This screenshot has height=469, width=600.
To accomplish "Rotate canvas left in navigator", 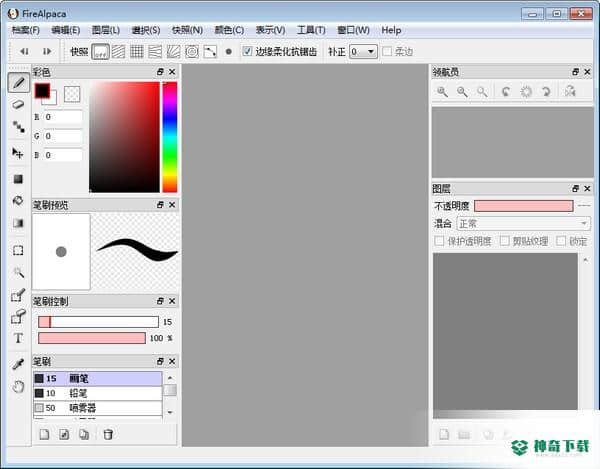I will point(506,92).
